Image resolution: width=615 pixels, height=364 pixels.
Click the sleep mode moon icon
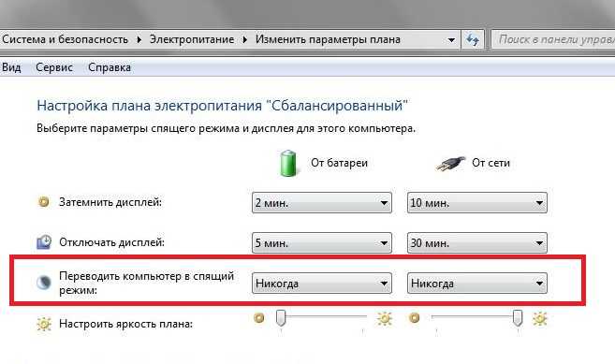pyautogui.click(x=44, y=283)
